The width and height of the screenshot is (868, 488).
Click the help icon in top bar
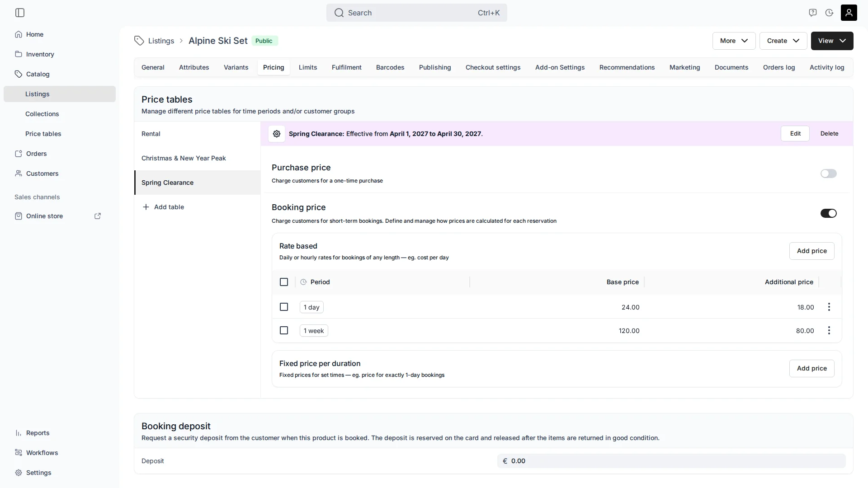[x=813, y=13]
